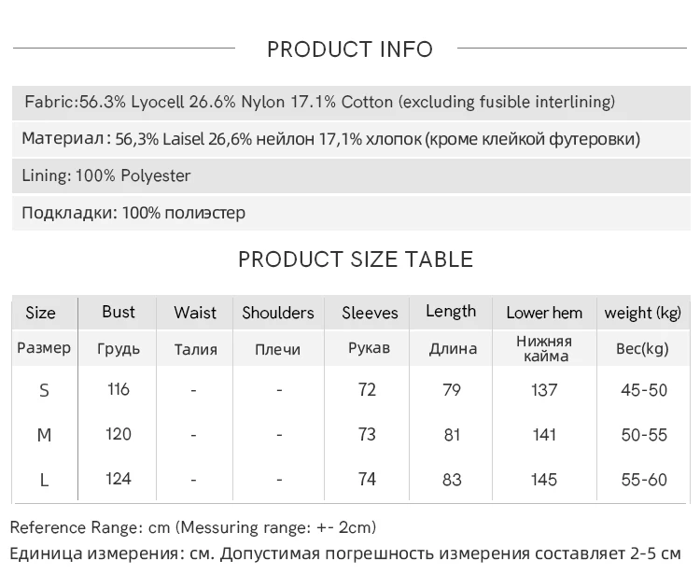This screenshot has width=700, height=588.
Task: Click lower hem value 145
Action: (543, 480)
